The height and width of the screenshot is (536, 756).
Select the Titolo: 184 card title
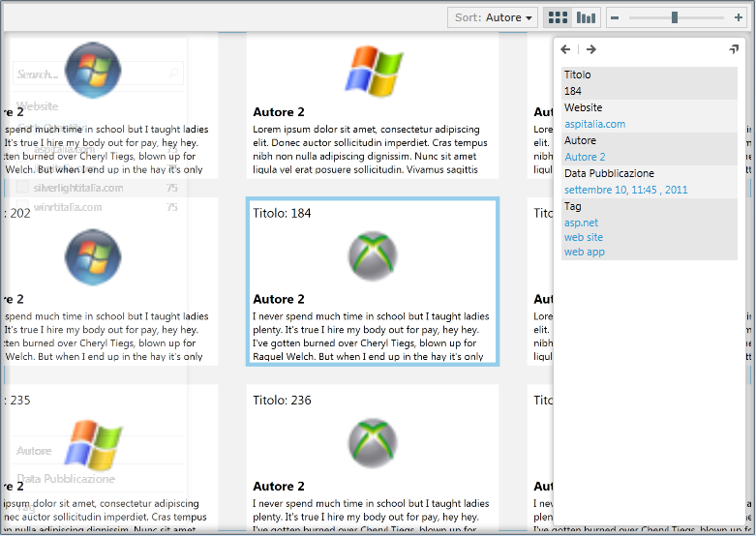[282, 213]
